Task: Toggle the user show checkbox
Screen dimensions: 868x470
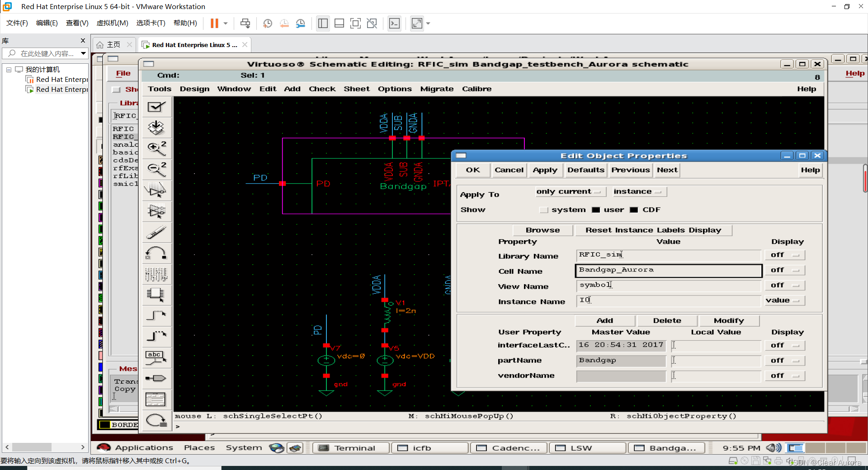Action: [x=596, y=210]
